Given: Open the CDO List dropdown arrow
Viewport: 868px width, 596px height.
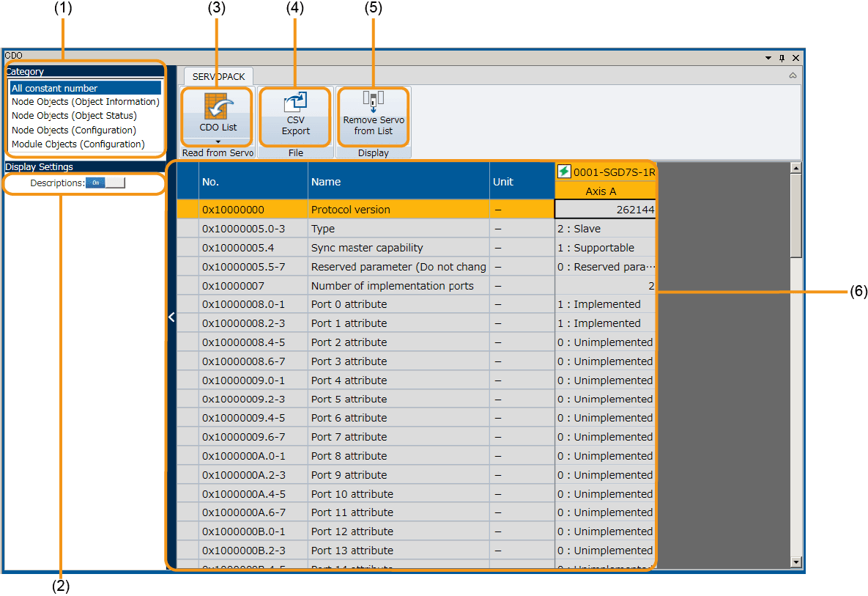Looking at the screenshot, I should (x=218, y=141).
